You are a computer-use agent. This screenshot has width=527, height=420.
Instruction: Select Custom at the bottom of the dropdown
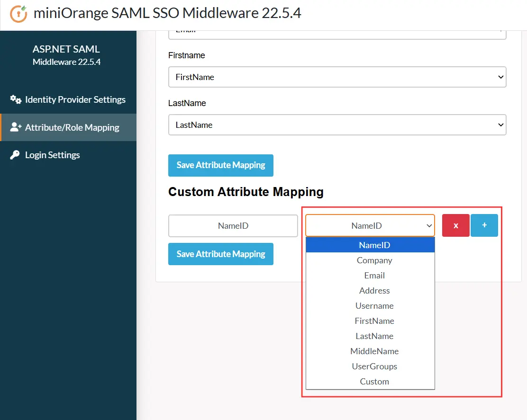[x=374, y=381]
